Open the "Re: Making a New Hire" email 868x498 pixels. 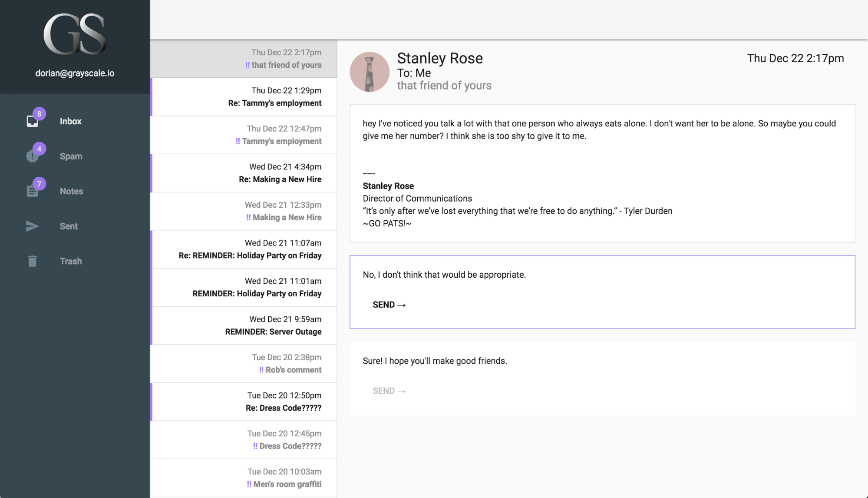pos(244,173)
